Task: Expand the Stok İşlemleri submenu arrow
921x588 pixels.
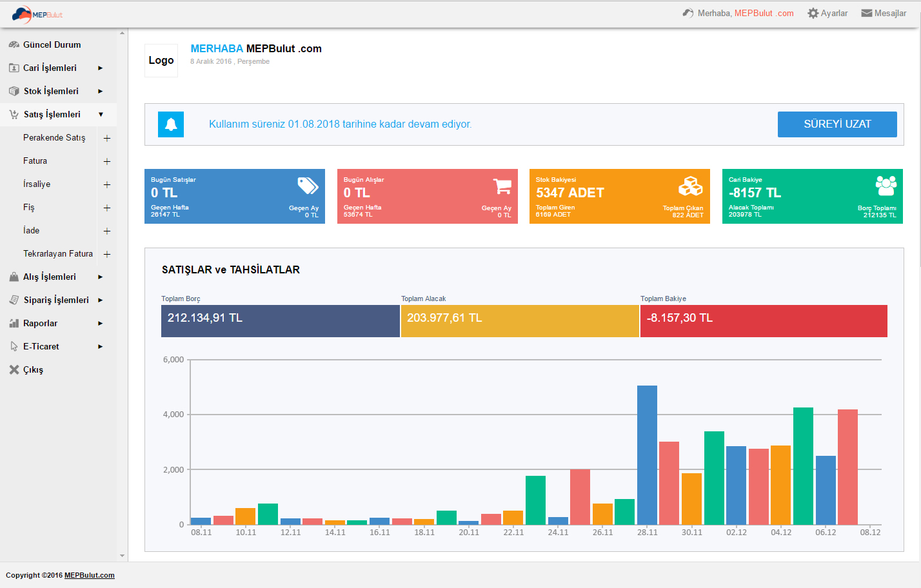Action: pos(100,91)
